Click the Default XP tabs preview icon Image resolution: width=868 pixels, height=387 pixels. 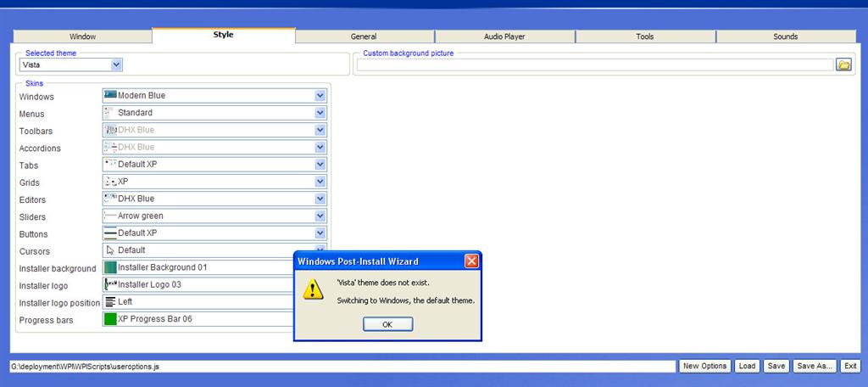110,164
